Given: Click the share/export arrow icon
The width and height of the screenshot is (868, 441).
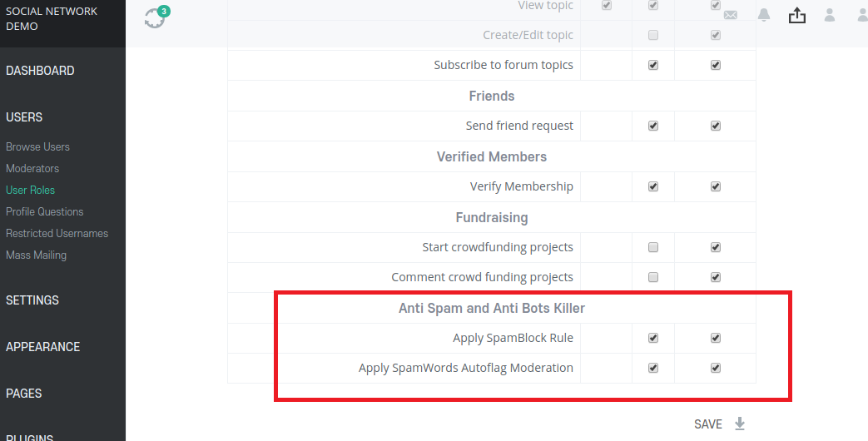Looking at the screenshot, I should pyautogui.click(x=797, y=15).
